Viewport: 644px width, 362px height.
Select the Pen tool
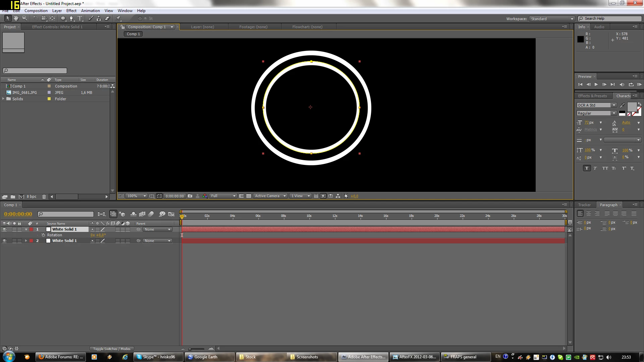pos(71,18)
